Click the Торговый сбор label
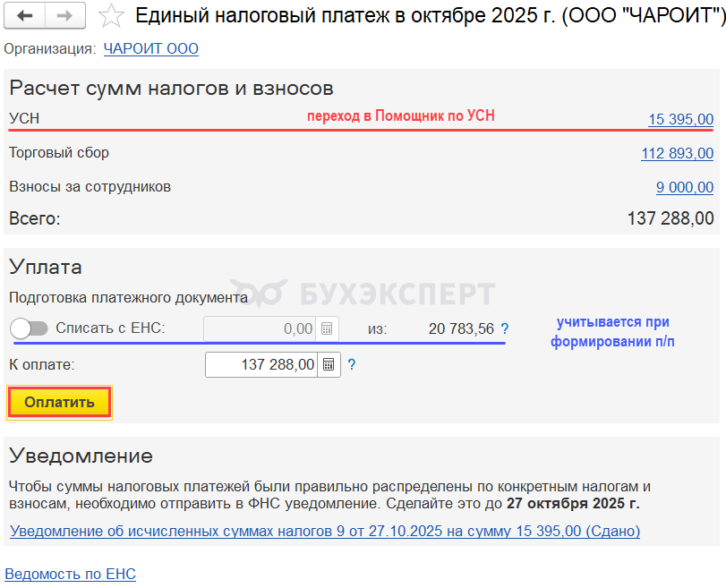The image size is (726, 588). 59,153
